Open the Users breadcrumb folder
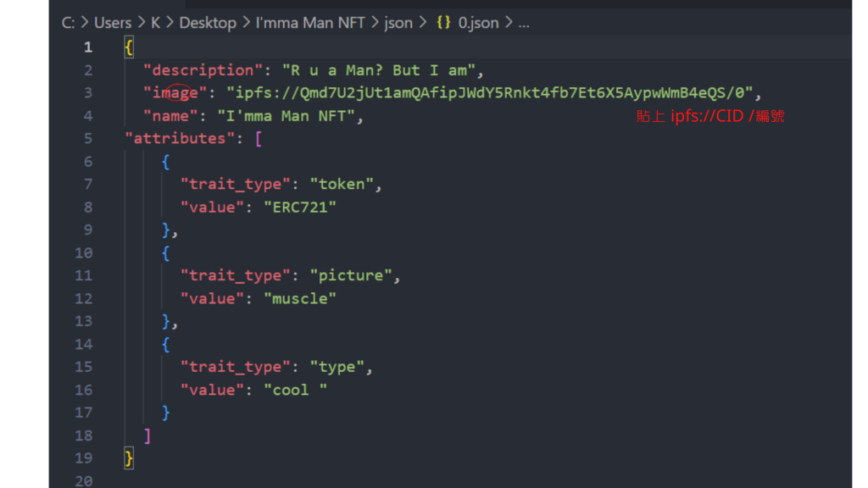This screenshot has height=488, width=868. click(113, 23)
